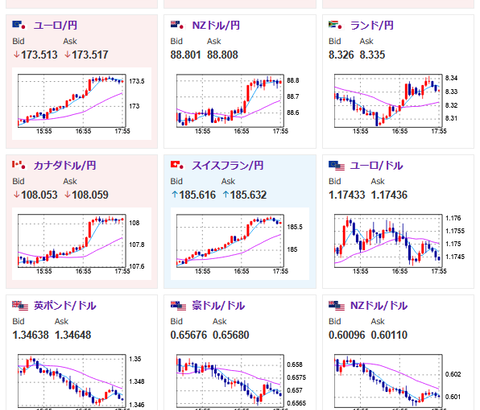480x410 pixels.
Task: Click the Euro/Yen flag icon
Action: (19, 25)
